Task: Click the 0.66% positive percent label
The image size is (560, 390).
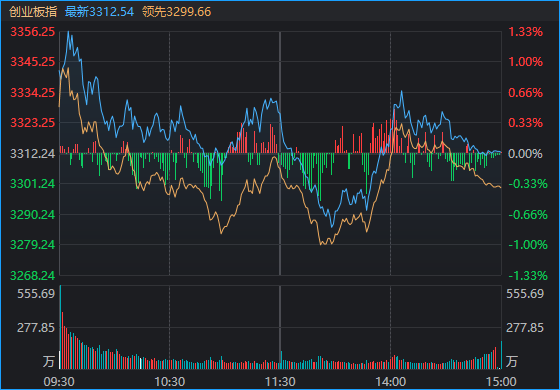Action: click(525, 93)
